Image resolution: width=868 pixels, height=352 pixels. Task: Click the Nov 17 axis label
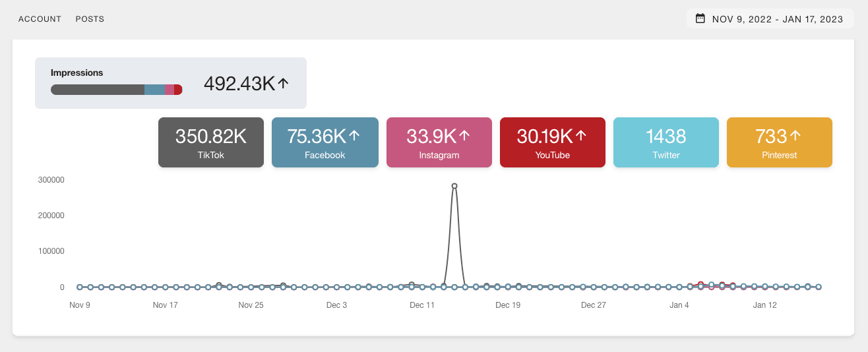pyautogui.click(x=165, y=305)
